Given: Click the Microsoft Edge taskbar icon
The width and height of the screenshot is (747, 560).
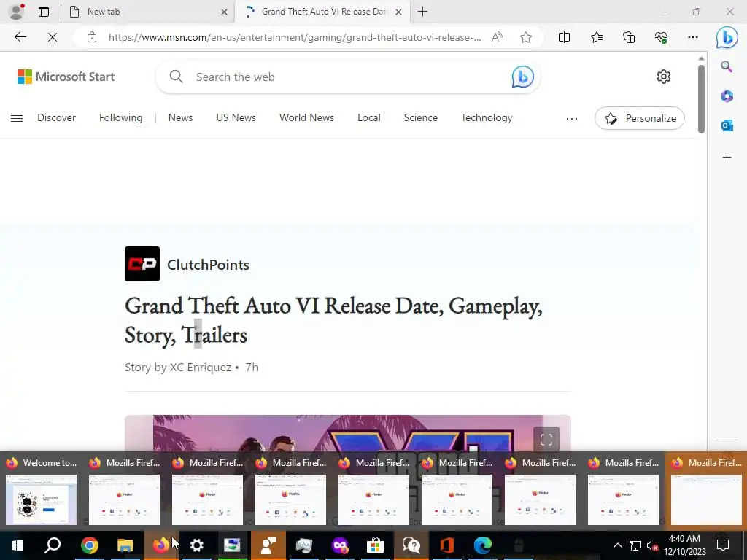Looking at the screenshot, I should [482, 545].
